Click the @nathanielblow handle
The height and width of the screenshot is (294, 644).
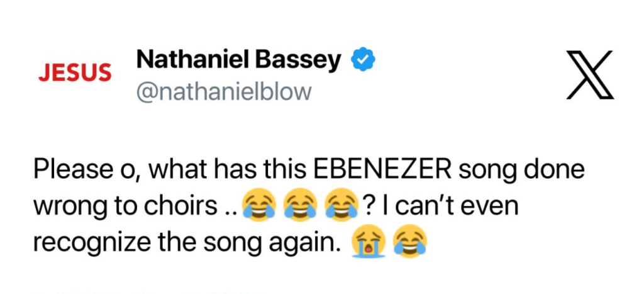[x=223, y=92]
